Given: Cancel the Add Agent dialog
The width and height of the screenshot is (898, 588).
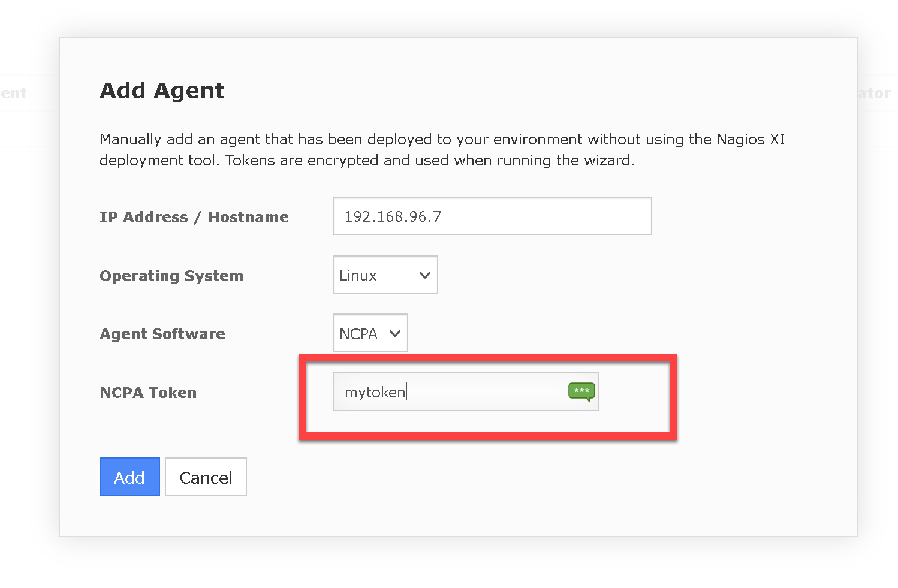Looking at the screenshot, I should 206,477.
